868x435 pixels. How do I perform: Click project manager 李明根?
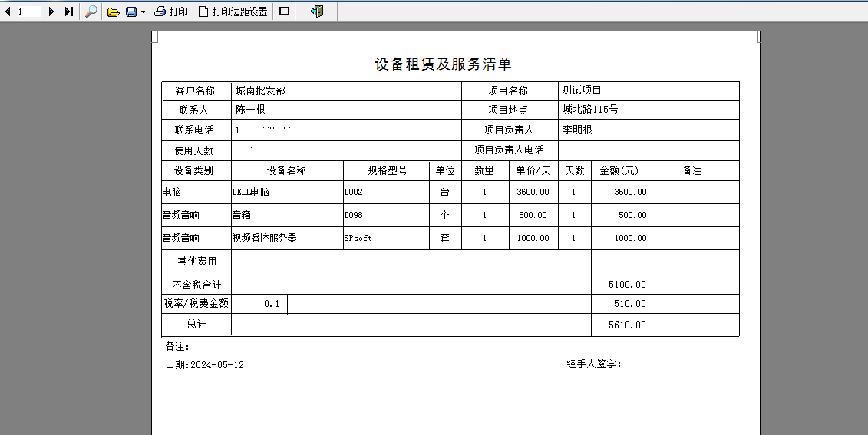pos(577,130)
